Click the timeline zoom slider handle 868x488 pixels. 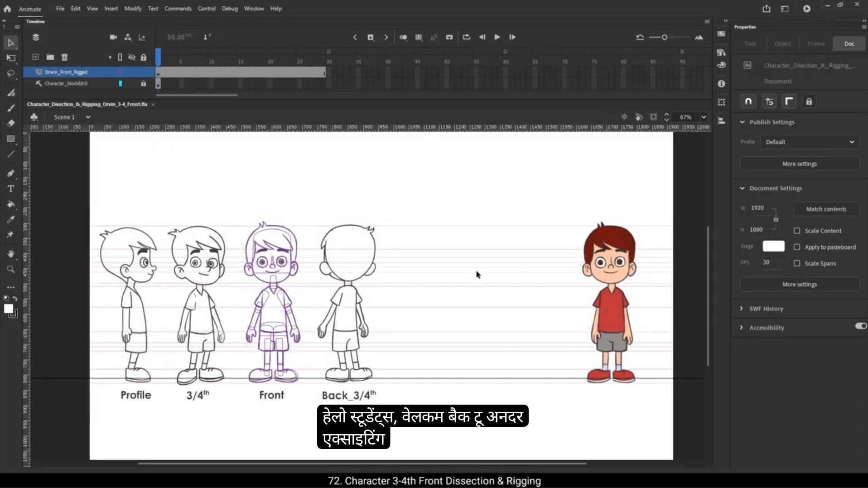tap(665, 37)
